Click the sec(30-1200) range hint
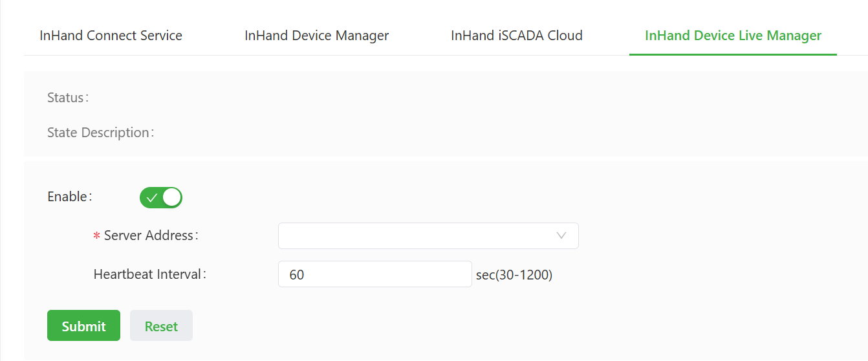The height and width of the screenshot is (361, 868). (514, 275)
